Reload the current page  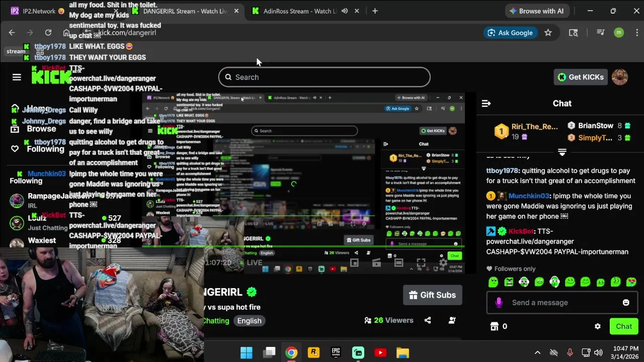(48, 33)
